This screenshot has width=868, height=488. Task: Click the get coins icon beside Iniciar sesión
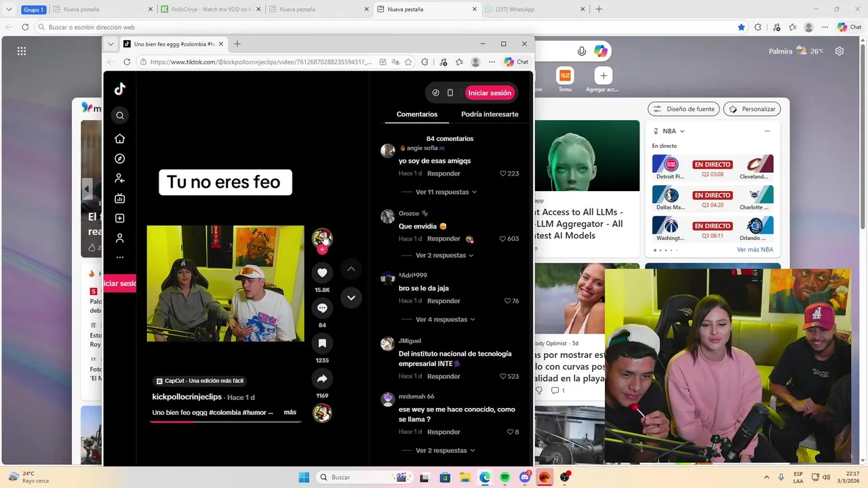435,93
